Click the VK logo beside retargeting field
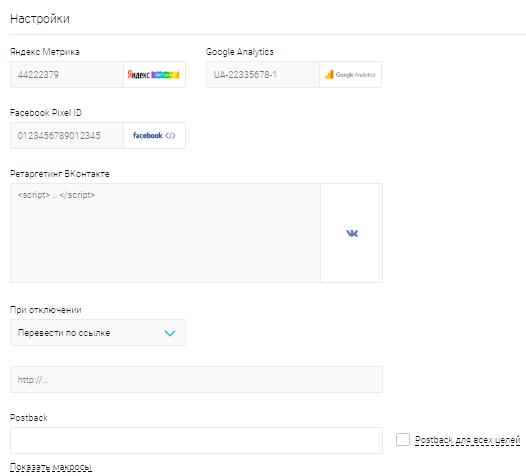 352,233
